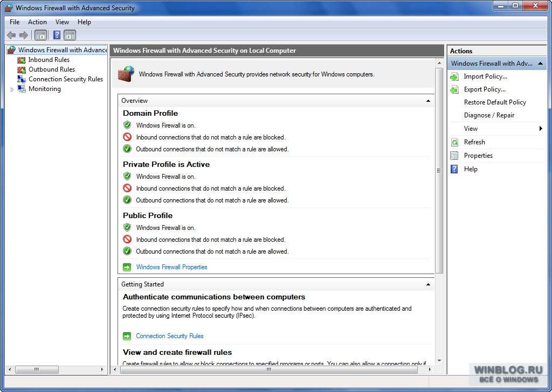Screen dimensions: 552x392
Task: Select Connection Security Rules tree item
Action: coord(66,79)
